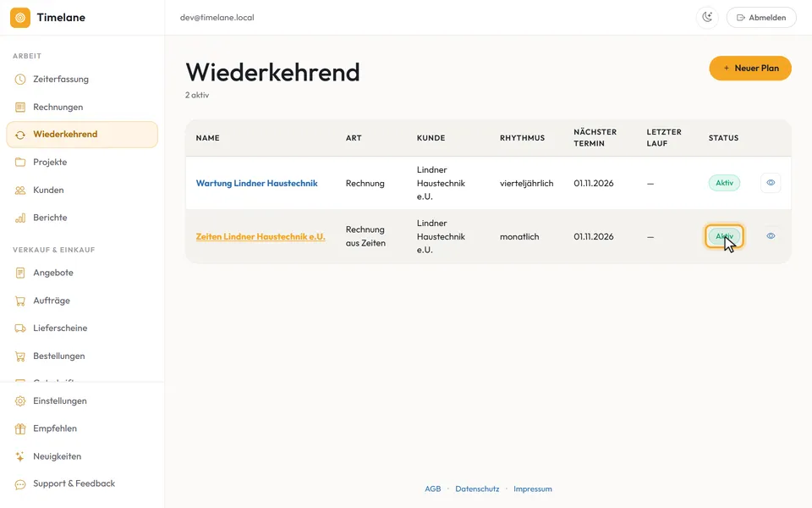Click the Rechnungen sidebar icon
The width and height of the screenshot is (812, 508).
20,108
